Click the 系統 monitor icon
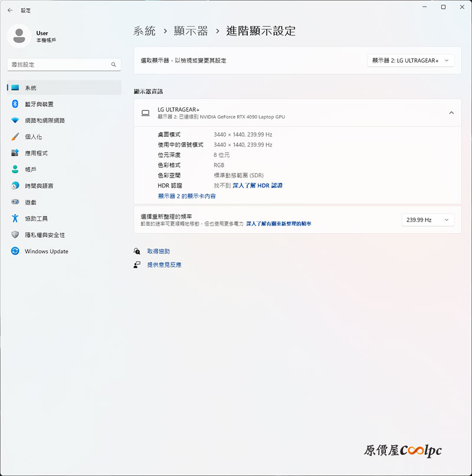 [15, 88]
